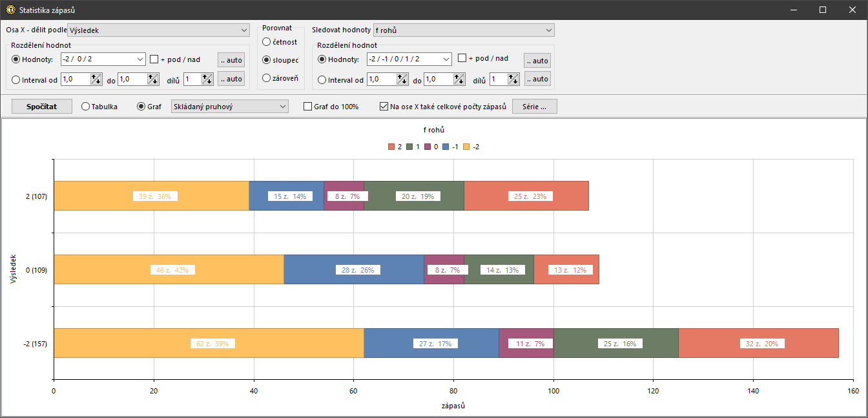Click the '-2 (157)' axis label

coord(35,344)
